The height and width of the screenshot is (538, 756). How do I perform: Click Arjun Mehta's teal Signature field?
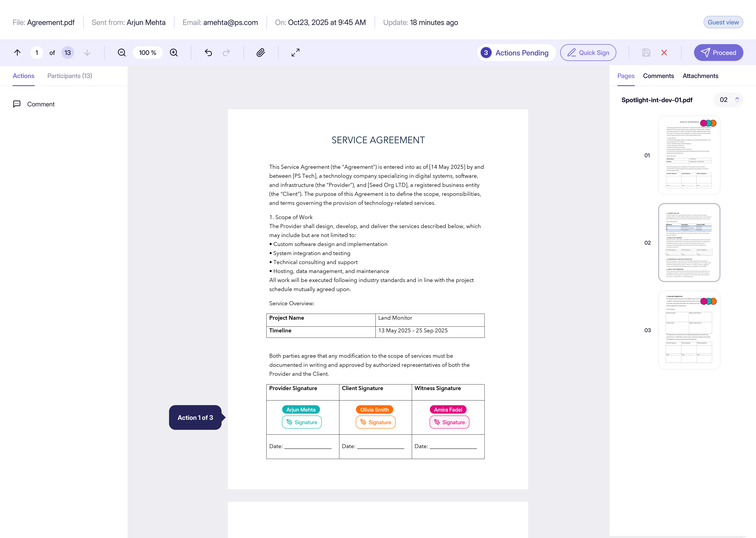tap(301, 422)
